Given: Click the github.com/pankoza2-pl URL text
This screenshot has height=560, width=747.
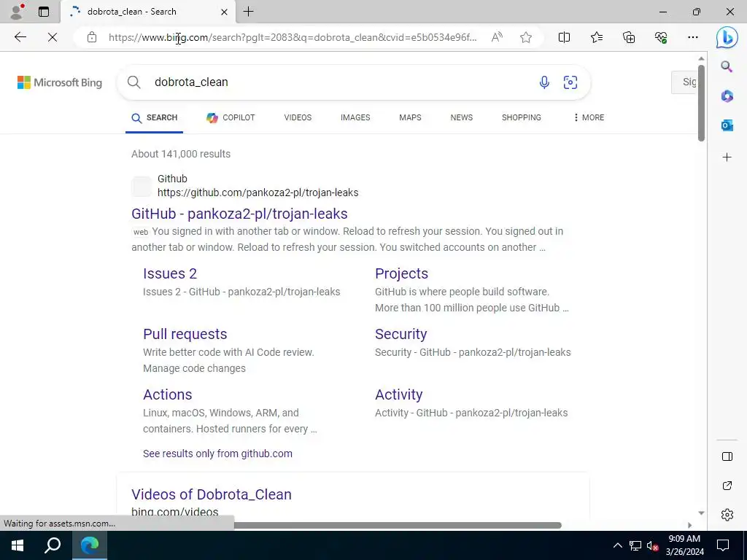Looking at the screenshot, I should coord(258,192).
